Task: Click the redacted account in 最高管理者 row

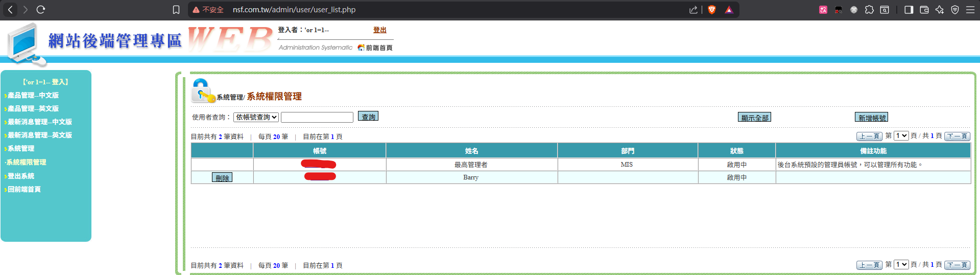Action: [318, 164]
